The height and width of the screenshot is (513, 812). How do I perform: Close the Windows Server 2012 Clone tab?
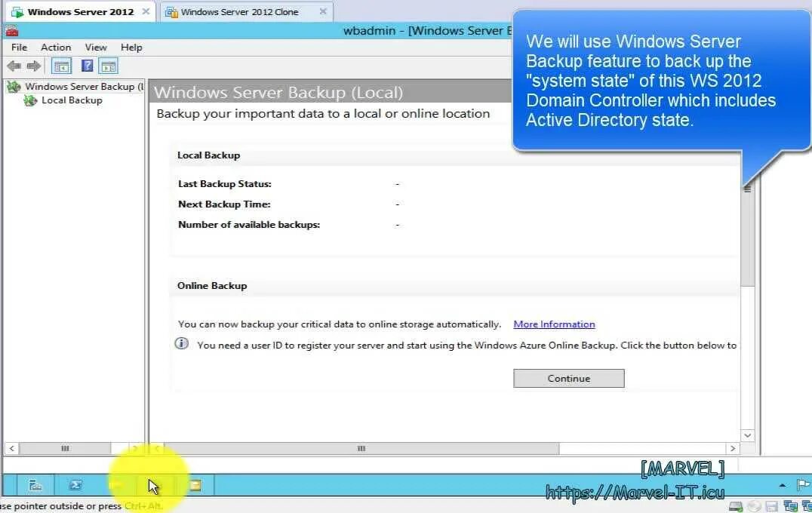point(323,11)
